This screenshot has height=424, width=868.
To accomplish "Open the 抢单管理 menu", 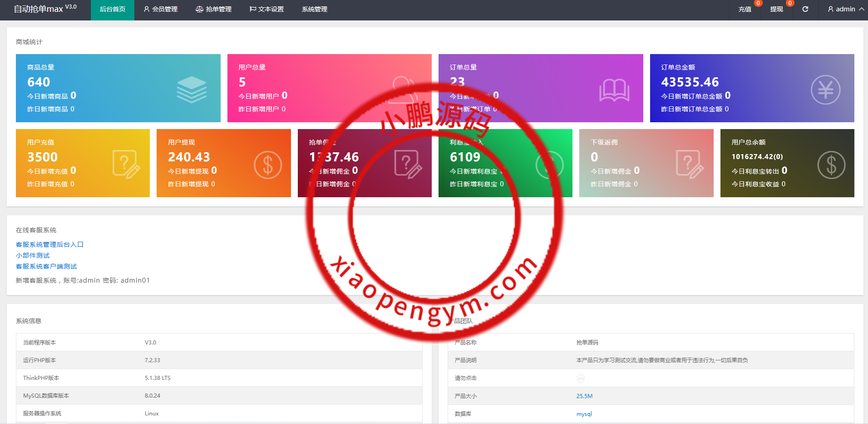I will pos(213,9).
